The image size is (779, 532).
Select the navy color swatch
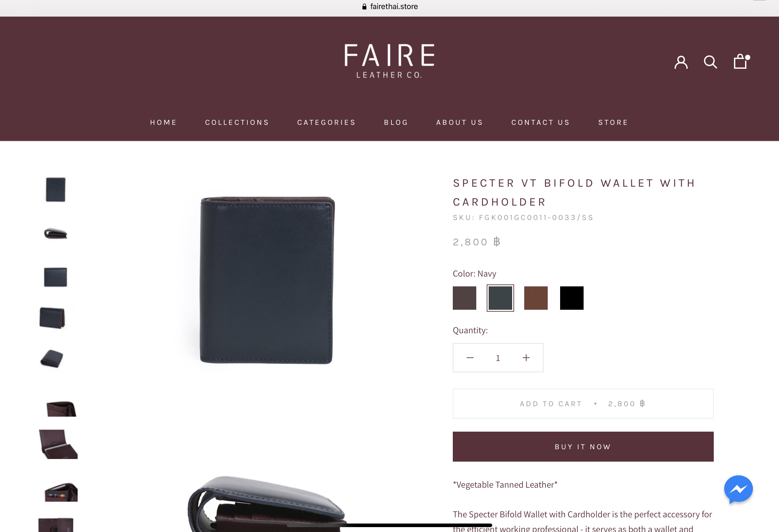(500, 298)
